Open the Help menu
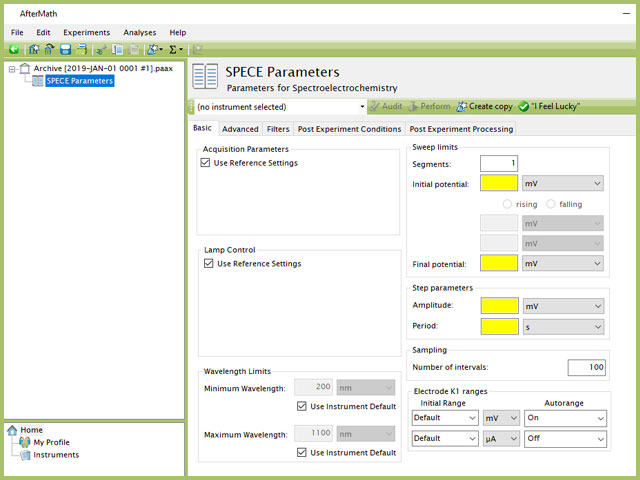This screenshot has width=640, height=480. (178, 32)
